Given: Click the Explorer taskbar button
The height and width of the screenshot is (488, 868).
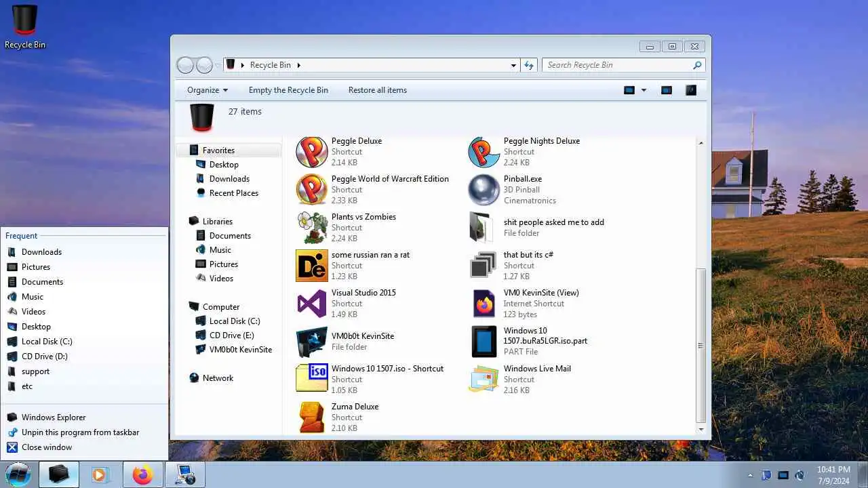Looking at the screenshot, I should (x=59, y=475).
